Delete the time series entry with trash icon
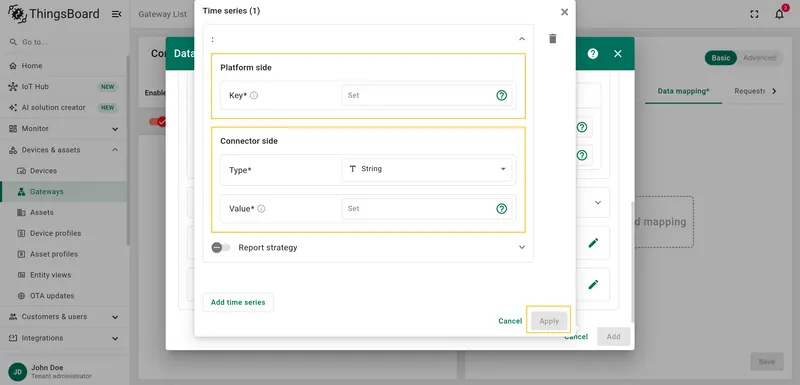 click(x=553, y=39)
